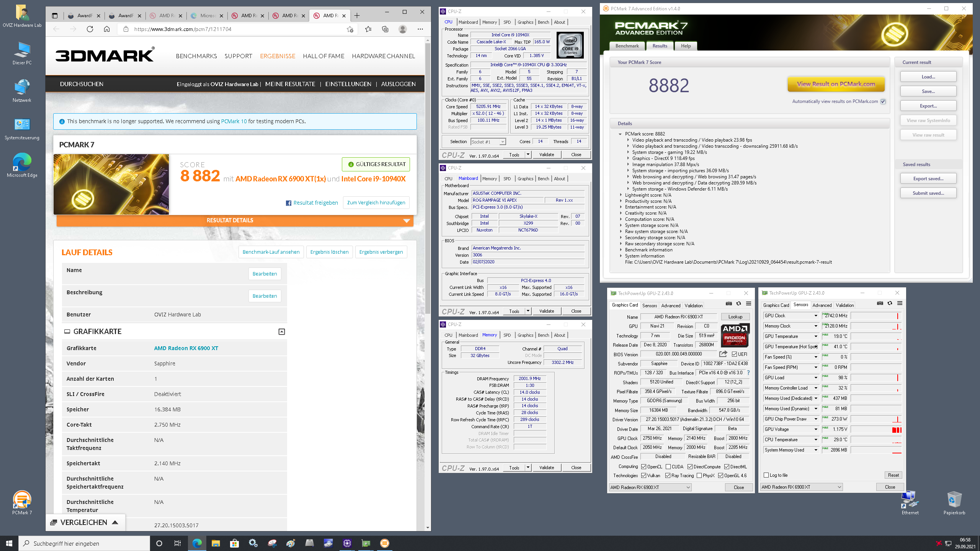
Task: Click Zum Vergleich hinzufügen button
Action: click(376, 203)
